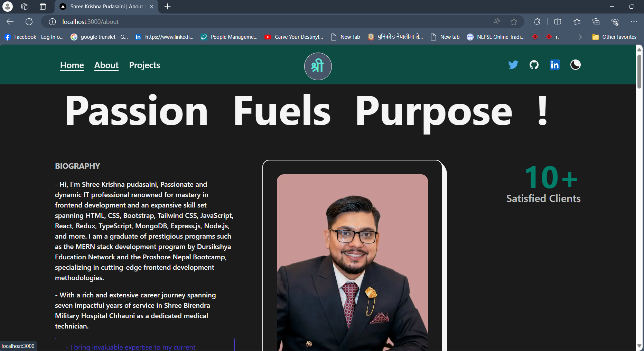Open the LinkedIn profile icon
This screenshot has height=351, width=644.
tap(555, 65)
